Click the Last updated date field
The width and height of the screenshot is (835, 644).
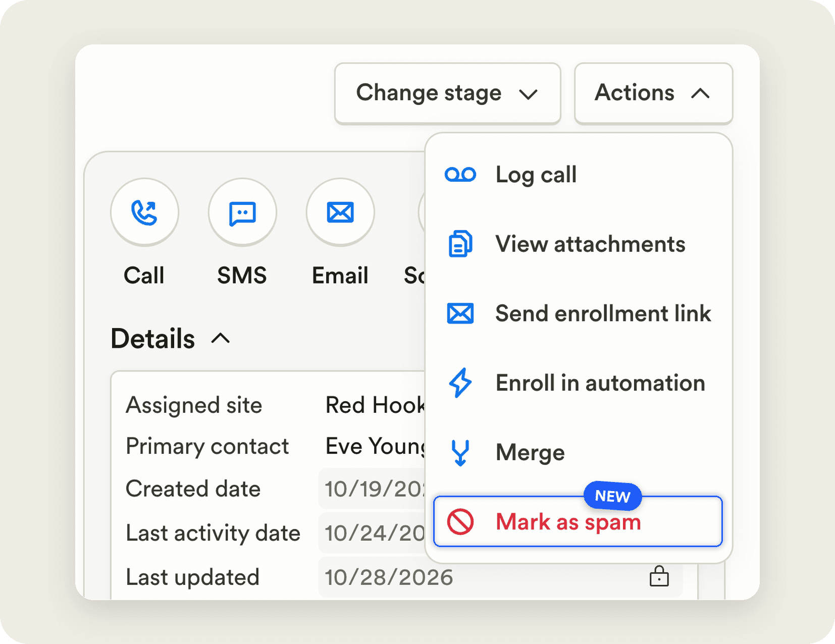click(x=500, y=577)
